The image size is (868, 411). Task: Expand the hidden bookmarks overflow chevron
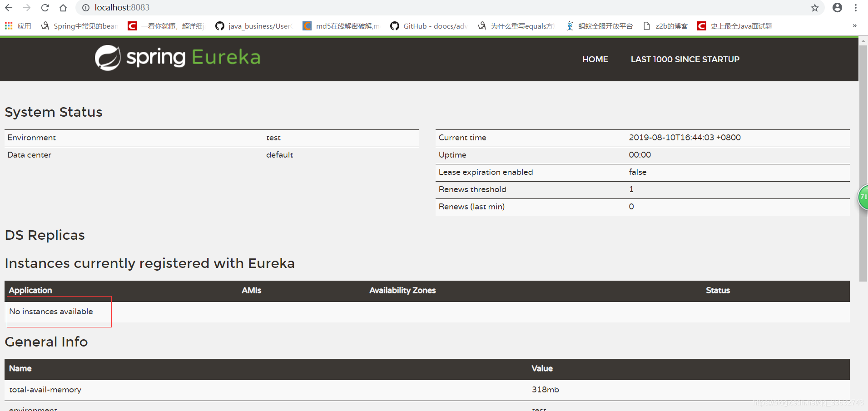pyautogui.click(x=854, y=26)
